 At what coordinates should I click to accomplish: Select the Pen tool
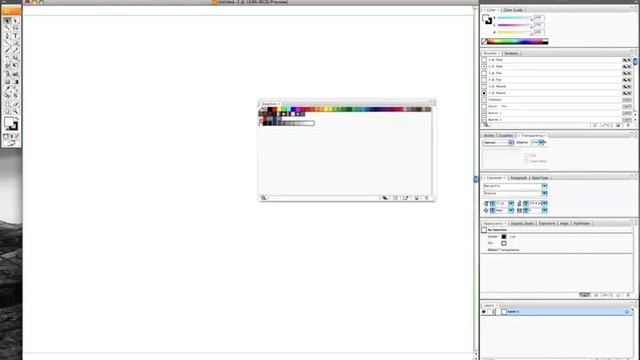tap(7, 36)
